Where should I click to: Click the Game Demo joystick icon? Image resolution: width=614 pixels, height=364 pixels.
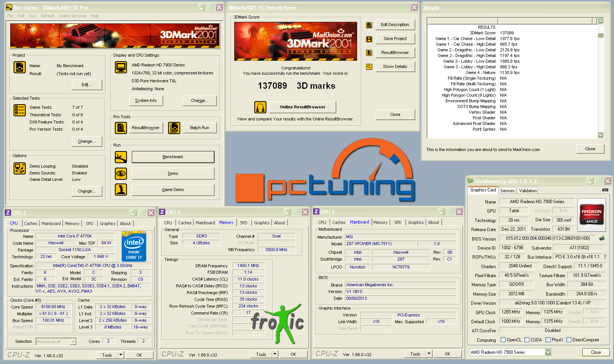click(x=121, y=190)
